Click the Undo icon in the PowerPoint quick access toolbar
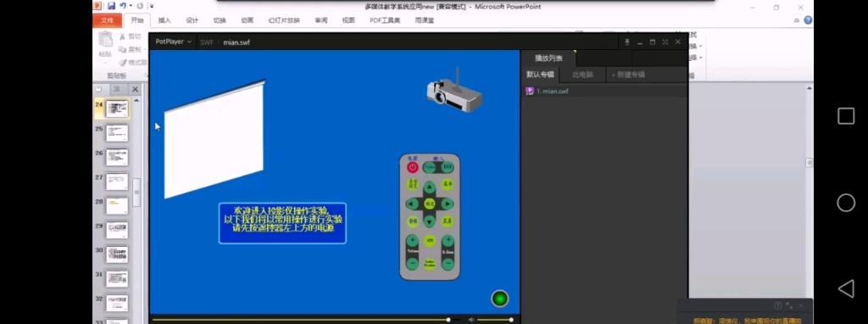868x324 pixels. [123, 6]
